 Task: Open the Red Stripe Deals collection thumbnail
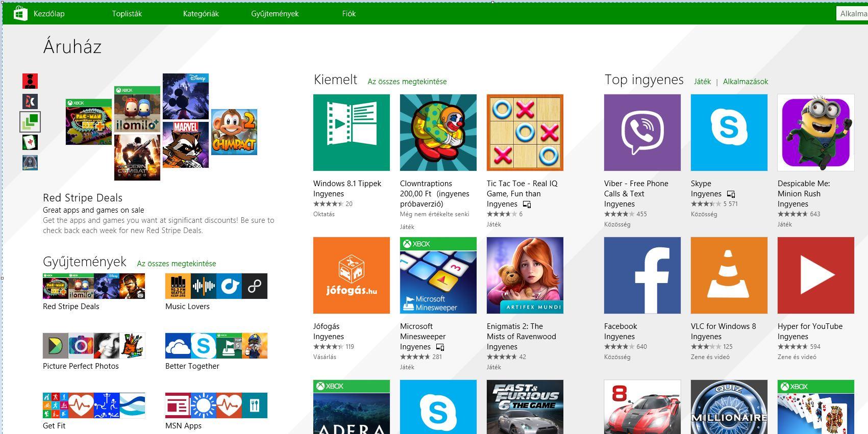tap(94, 286)
